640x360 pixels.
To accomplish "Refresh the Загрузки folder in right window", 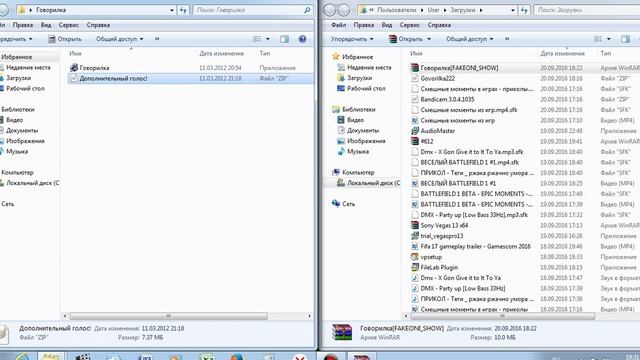I will tap(524, 10).
